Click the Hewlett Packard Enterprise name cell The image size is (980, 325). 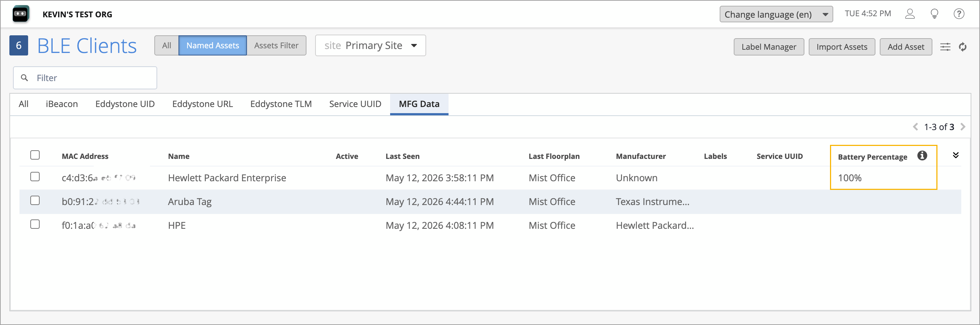(227, 178)
